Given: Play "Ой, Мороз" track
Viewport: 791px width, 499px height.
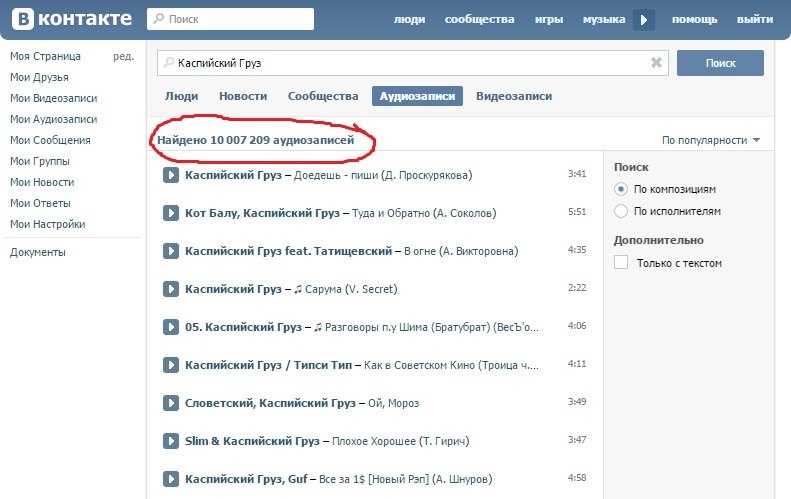Looking at the screenshot, I should point(171,403).
